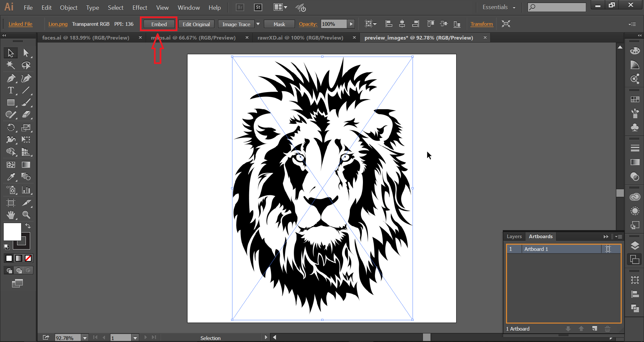Switch to rawrXD.ai document tab
This screenshot has height=342, width=644.
(300, 38)
